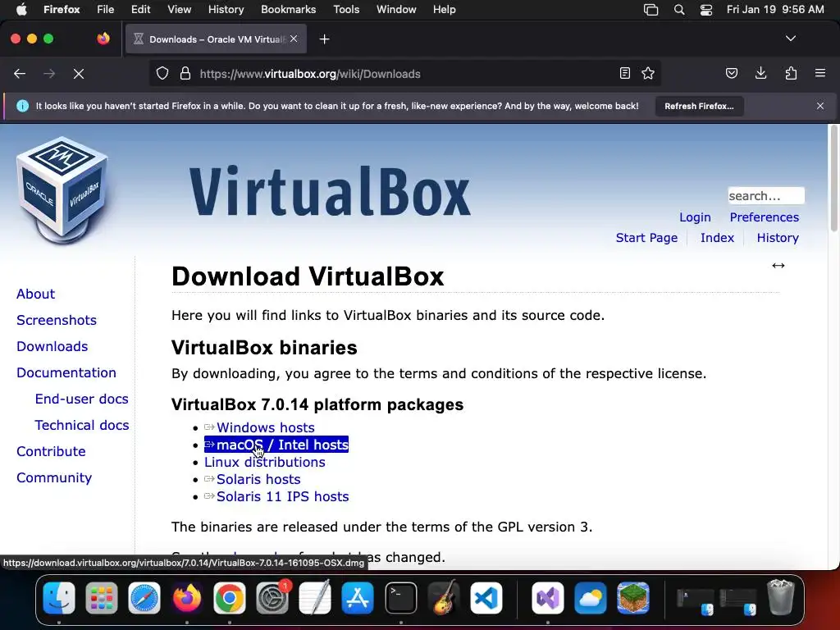Image resolution: width=840 pixels, height=630 pixels.
Task: Open Tools menu
Action: (346, 9)
